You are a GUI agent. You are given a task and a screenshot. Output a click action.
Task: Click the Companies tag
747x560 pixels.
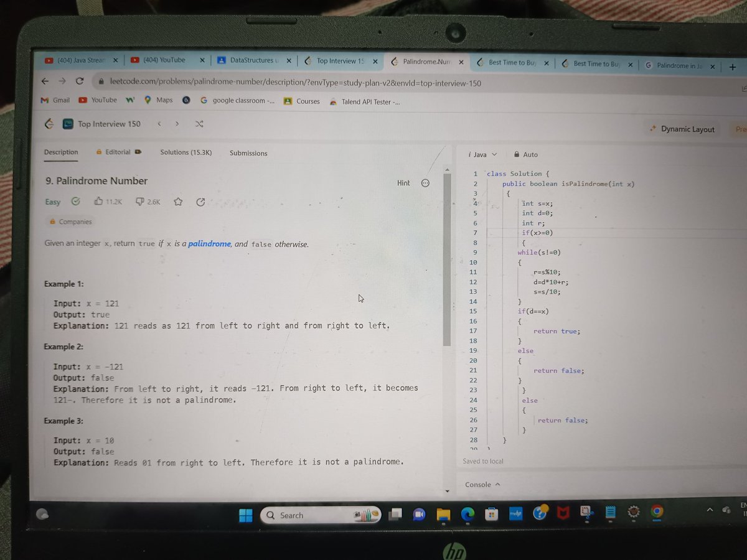click(71, 222)
